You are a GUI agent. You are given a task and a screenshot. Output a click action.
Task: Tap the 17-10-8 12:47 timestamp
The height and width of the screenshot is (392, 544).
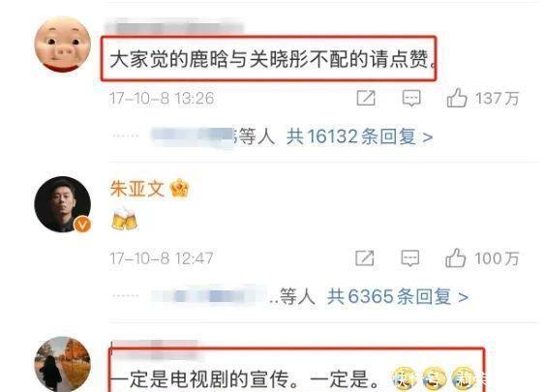click(162, 258)
